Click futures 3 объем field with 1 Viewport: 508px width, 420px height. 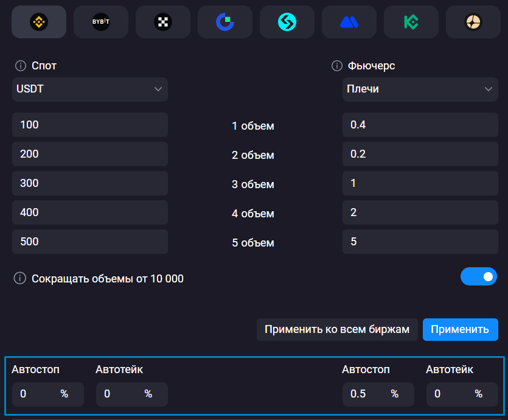click(420, 183)
